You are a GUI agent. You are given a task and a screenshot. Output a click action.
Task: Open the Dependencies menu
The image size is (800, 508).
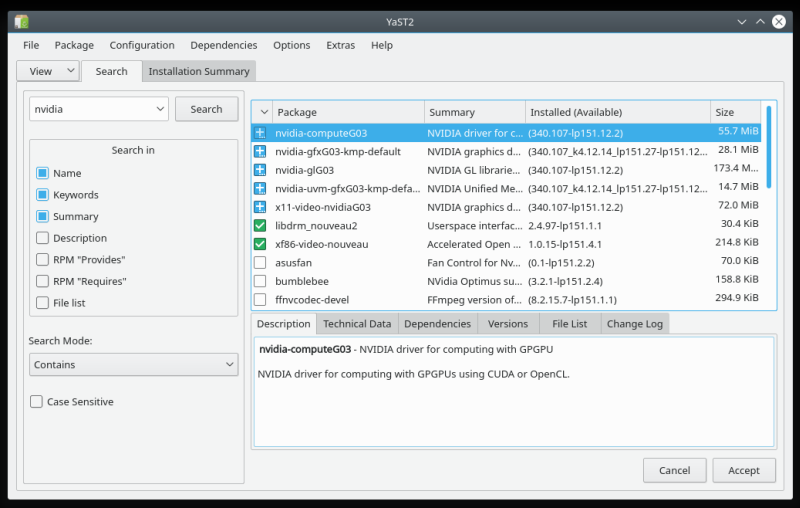coord(223,45)
